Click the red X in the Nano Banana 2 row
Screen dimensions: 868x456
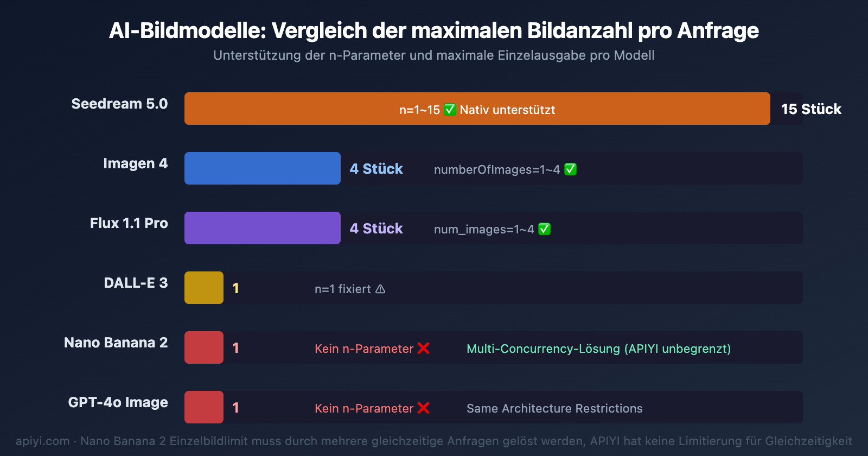[424, 349]
